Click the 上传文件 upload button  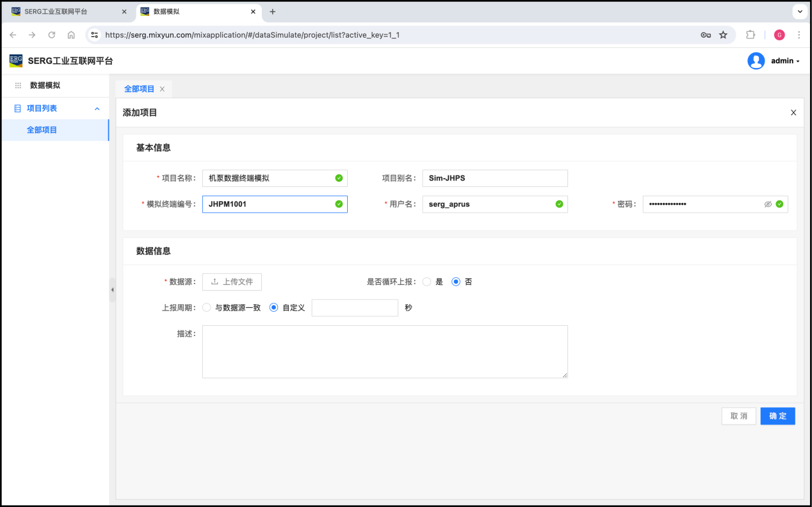(x=232, y=282)
